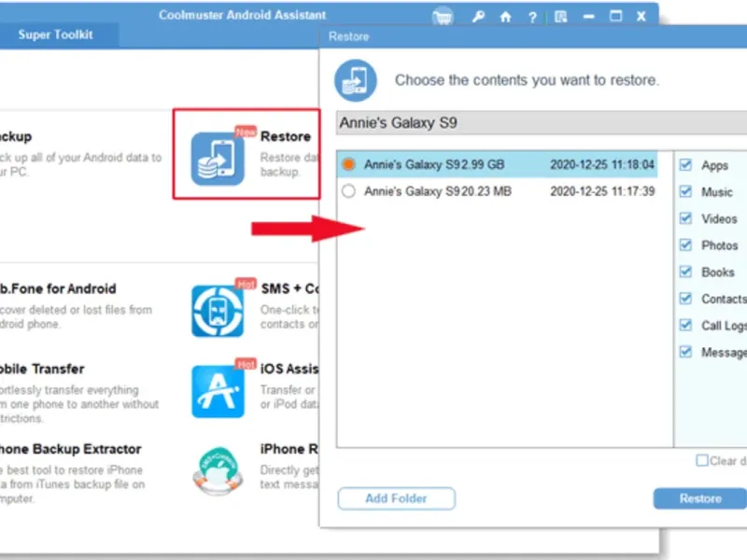The image size is (747, 560).
Task: Uncheck the Music checkbox
Action: tap(685, 191)
